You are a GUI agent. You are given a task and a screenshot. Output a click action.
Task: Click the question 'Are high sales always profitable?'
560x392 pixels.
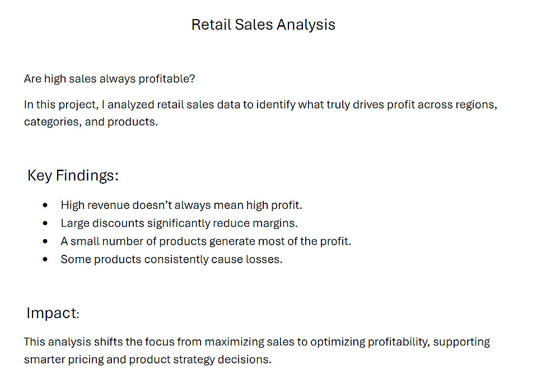pos(109,79)
